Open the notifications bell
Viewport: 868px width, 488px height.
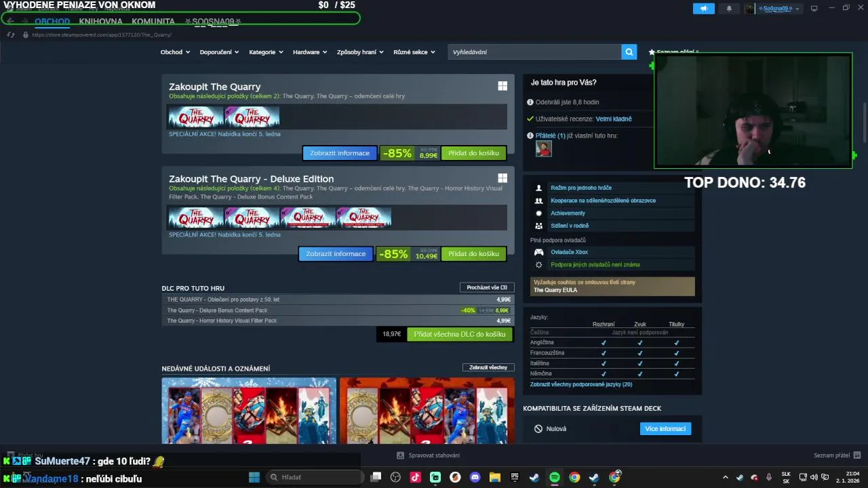click(729, 8)
